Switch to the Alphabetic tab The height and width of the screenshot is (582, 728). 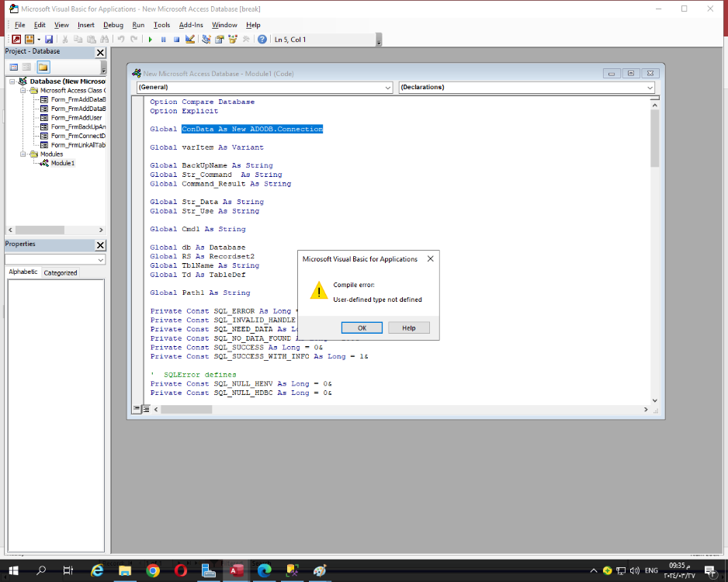23,272
